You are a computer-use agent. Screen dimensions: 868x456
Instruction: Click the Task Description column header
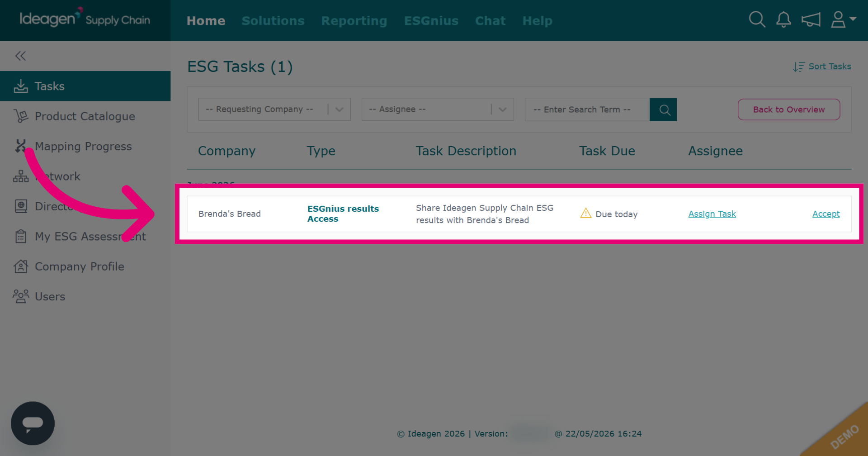pos(466,151)
